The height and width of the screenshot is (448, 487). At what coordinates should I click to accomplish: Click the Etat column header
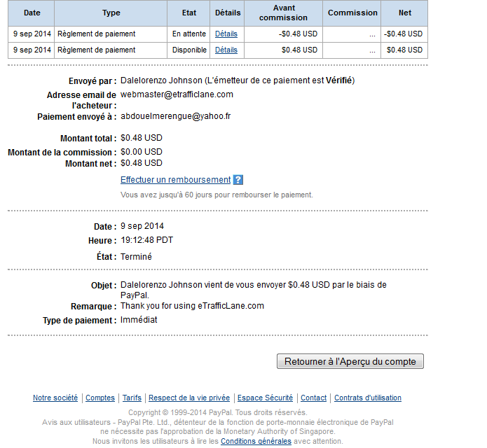pos(188,13)
